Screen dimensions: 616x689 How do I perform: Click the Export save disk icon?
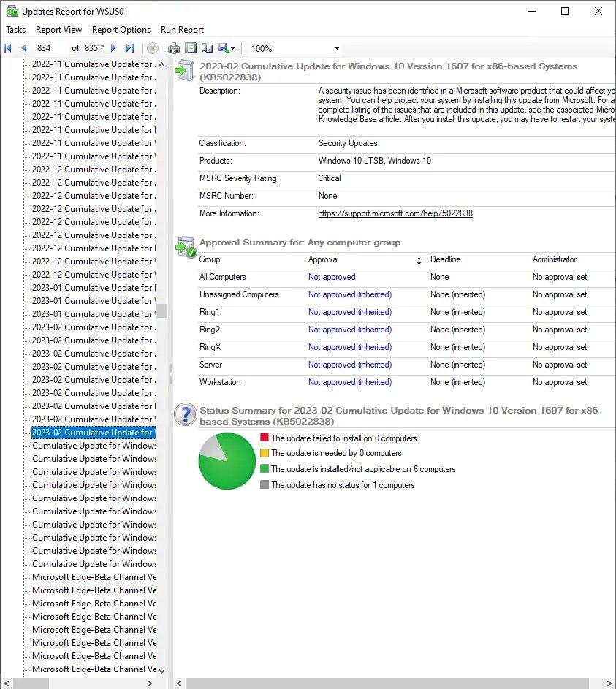[x=223, y=48]
